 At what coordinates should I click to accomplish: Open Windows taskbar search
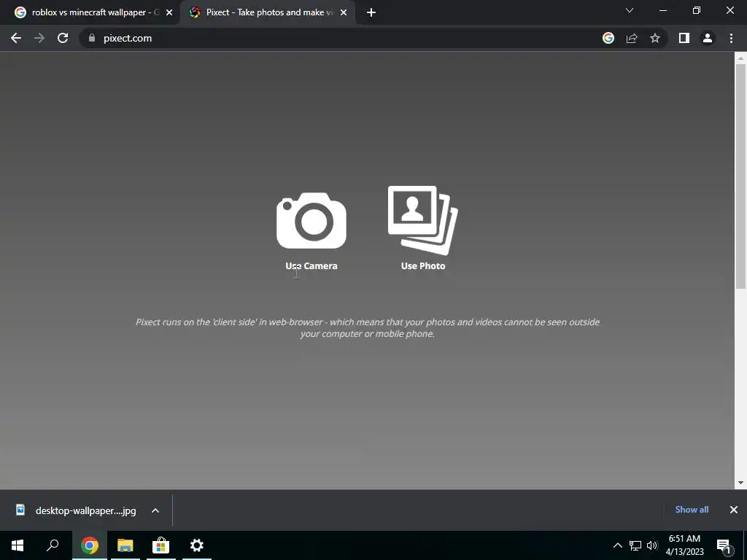click(53, 545)
